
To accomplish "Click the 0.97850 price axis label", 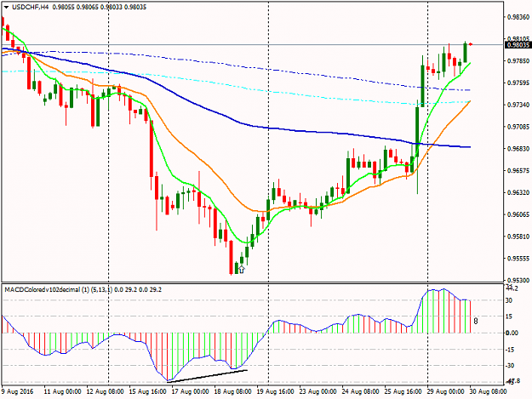I will 518,60.
